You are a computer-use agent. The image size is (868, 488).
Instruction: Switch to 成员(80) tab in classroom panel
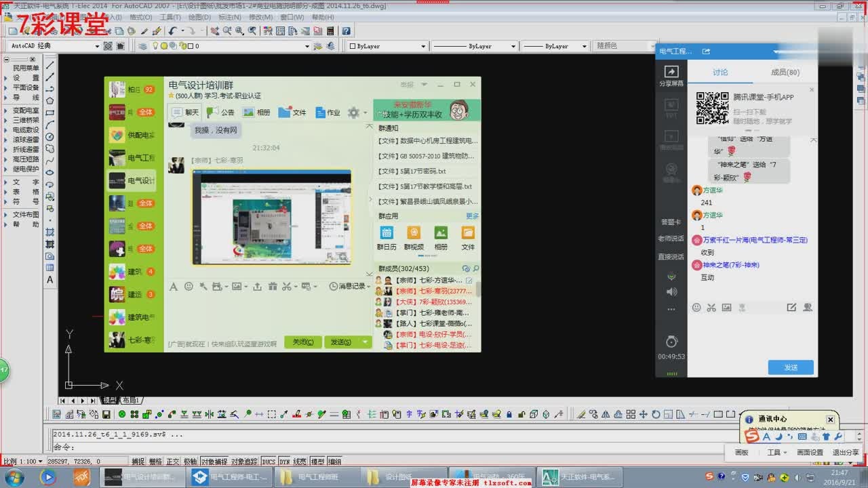(785, 72)
